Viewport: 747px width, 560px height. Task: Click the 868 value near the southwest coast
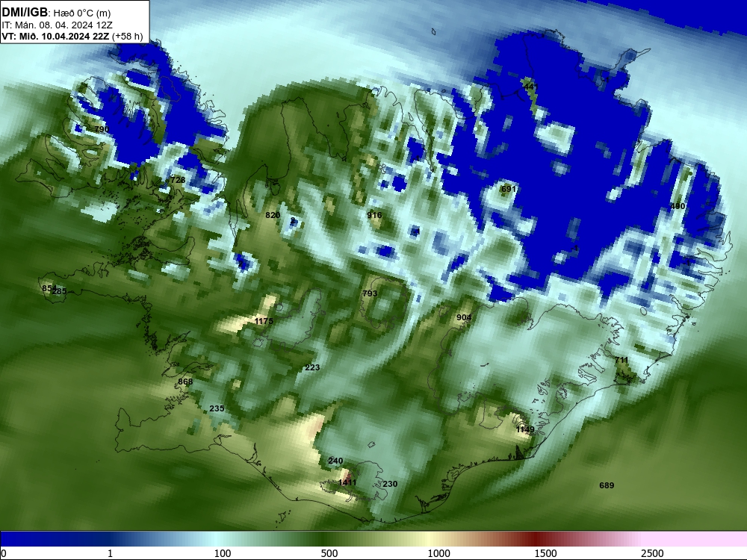point(185,382)
